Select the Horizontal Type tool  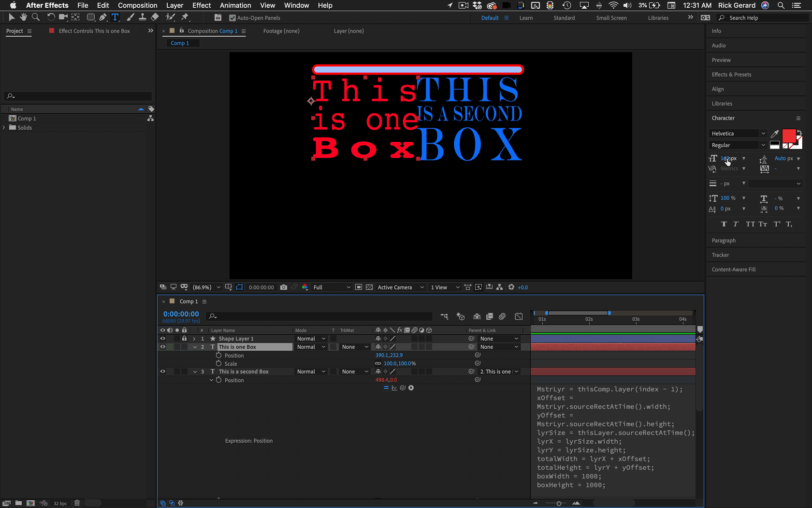[115, 17]
